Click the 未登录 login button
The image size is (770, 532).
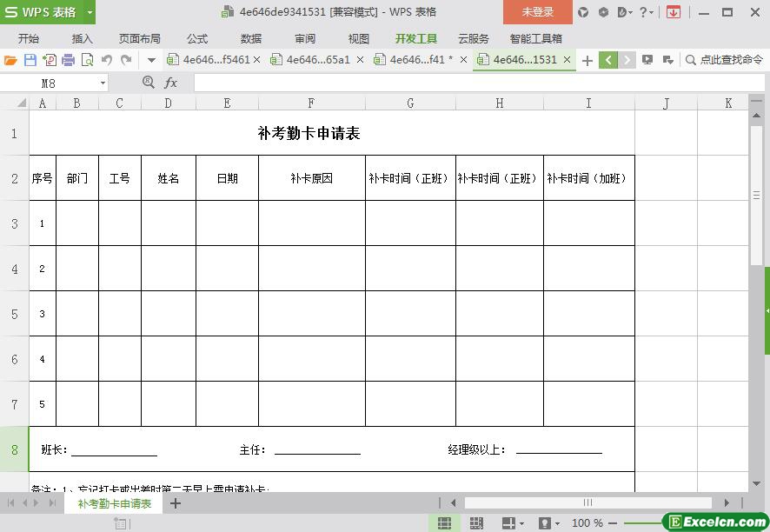[537, 12]
